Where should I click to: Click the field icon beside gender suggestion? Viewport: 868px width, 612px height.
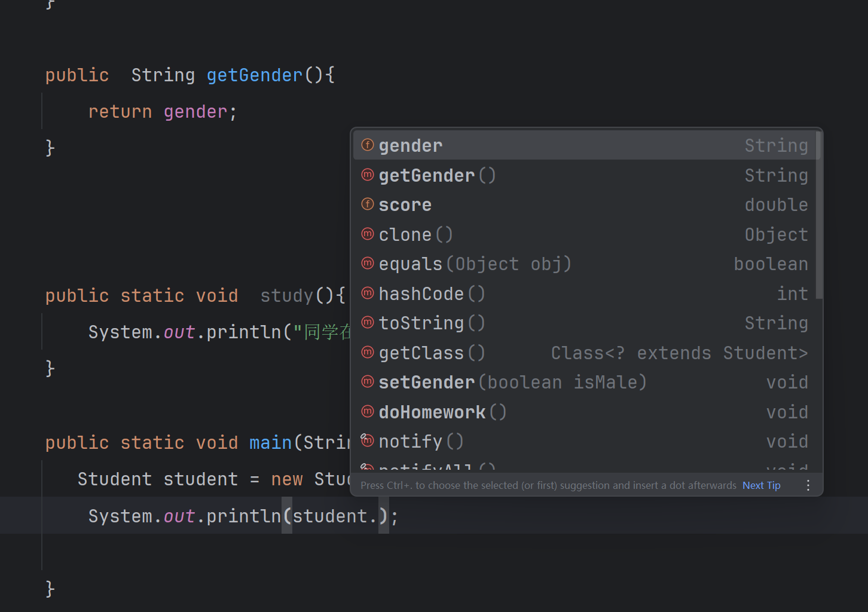pos(368,145)
